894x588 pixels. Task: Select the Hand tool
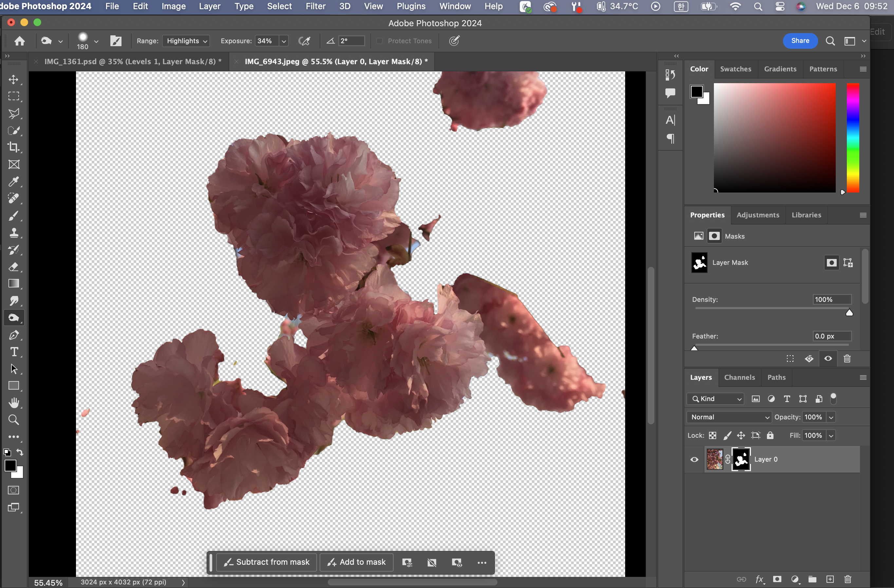14,402
